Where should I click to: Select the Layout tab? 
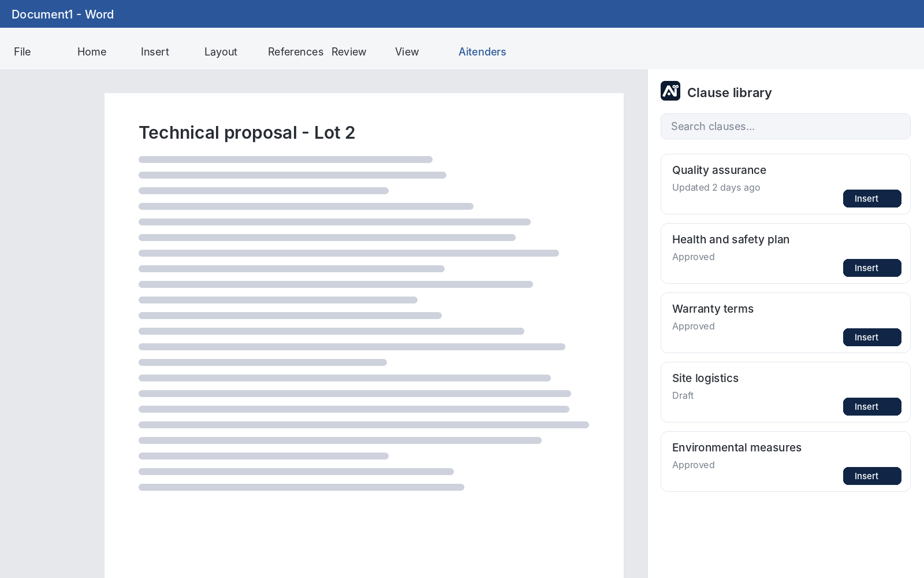pyautogui.click(x=221, y=52)
